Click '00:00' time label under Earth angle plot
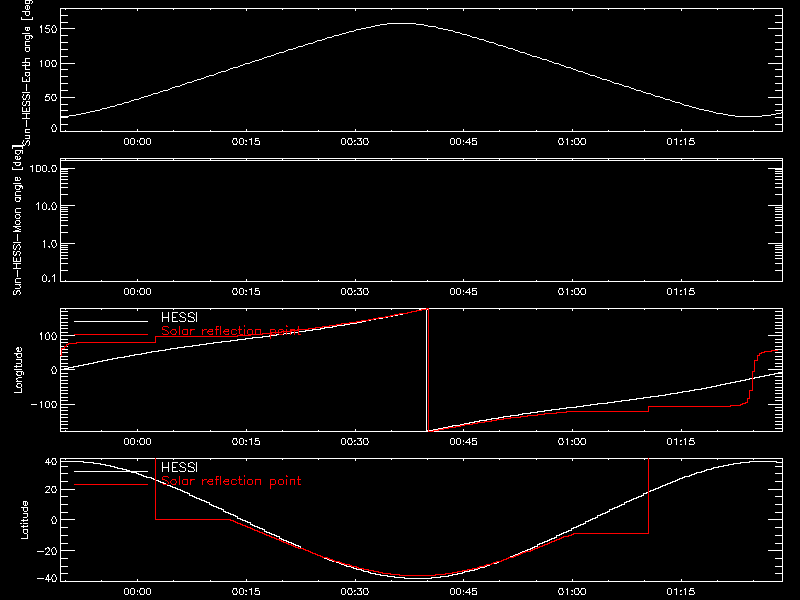The width and height of the screenshot is (800, 600). tap(137, 142)
